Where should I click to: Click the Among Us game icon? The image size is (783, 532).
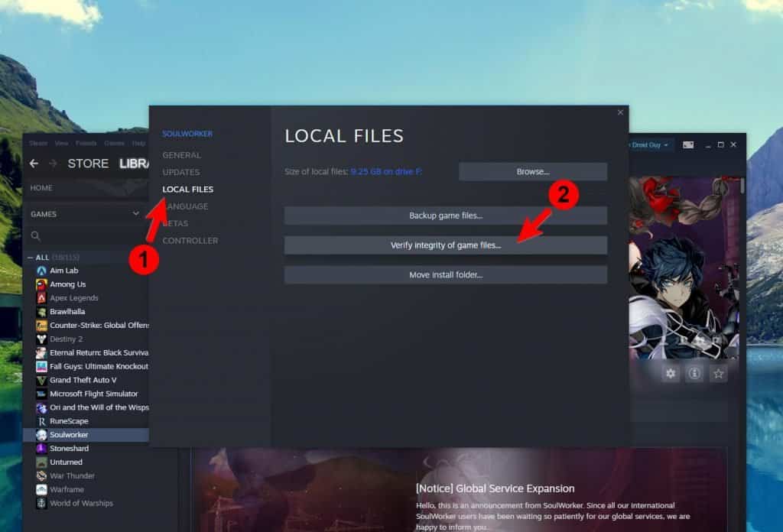click(x=41, y=284)
